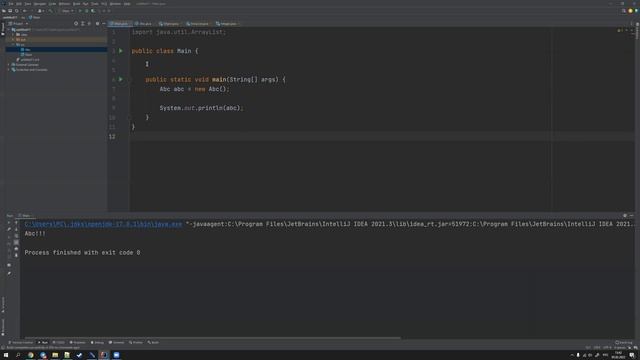Image resolution: width=640 pixels, height=360 pixels.
Task: Switch to the Main.java editor tab
Action: click(x=119, y=24)
